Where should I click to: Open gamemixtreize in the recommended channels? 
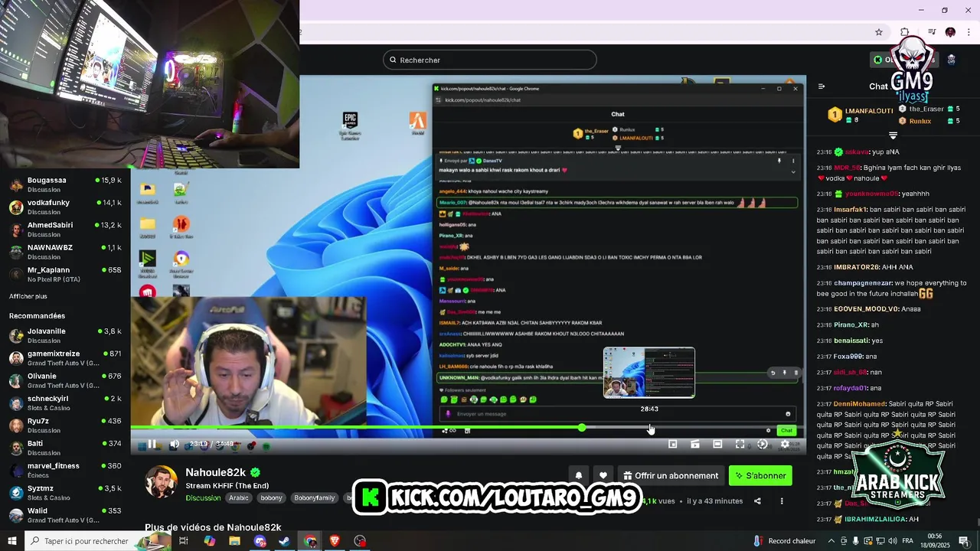pyautogui.click(x=65, y=358)
